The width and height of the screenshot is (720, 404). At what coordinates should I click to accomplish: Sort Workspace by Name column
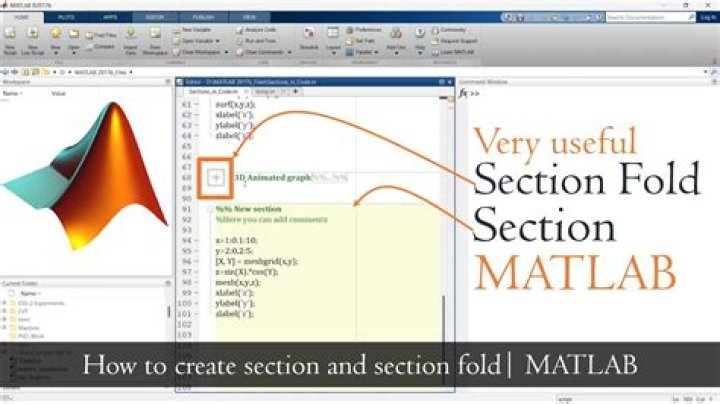12,93
